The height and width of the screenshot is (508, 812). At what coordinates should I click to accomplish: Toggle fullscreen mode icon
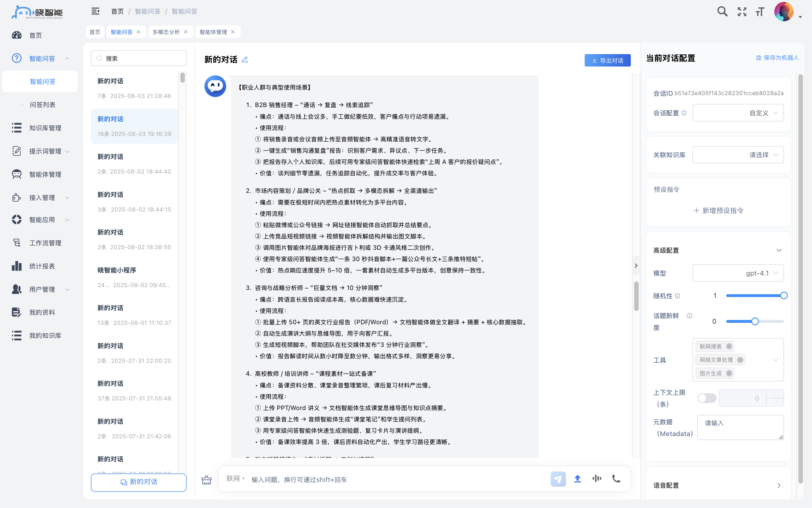tap(742, 12)
